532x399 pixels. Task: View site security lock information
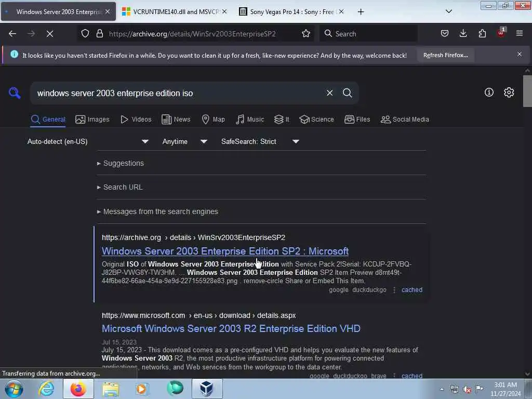coord(99,34)
